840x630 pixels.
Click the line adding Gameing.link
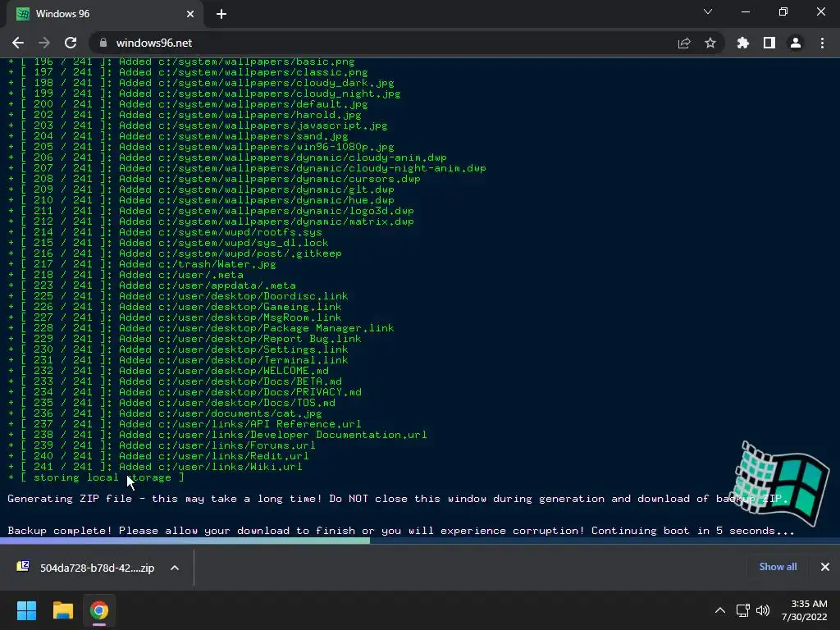click(x=176, y=307)
